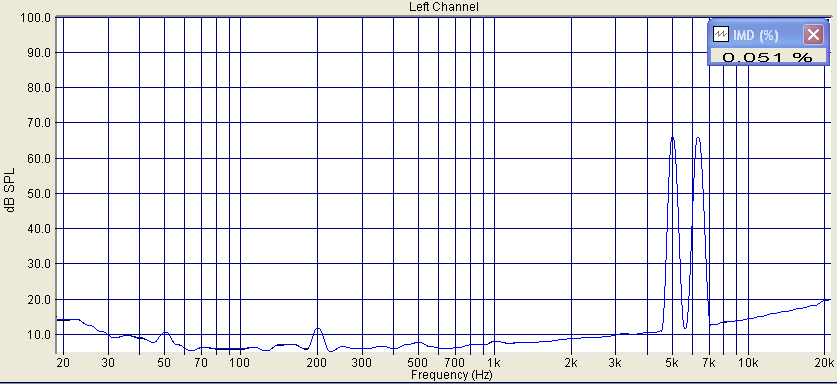Click the IMD (%) title text

click(x=755, y=35)
